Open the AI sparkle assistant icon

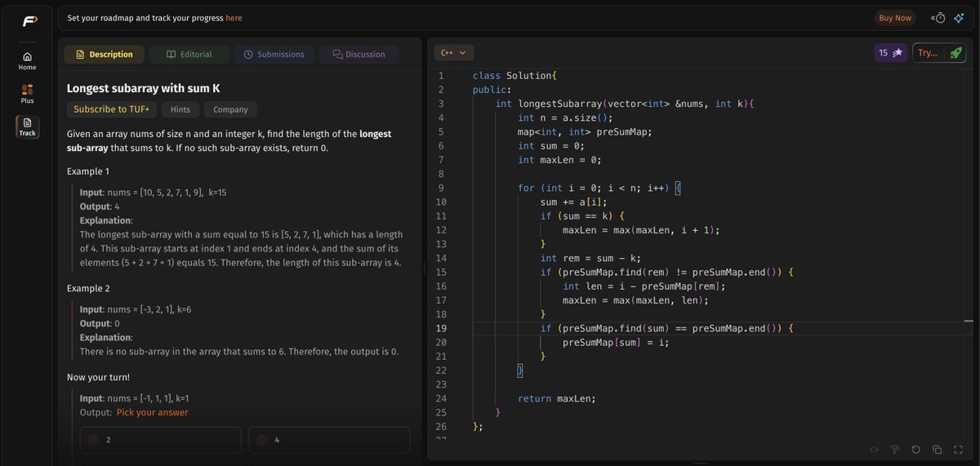click(960, 18)
